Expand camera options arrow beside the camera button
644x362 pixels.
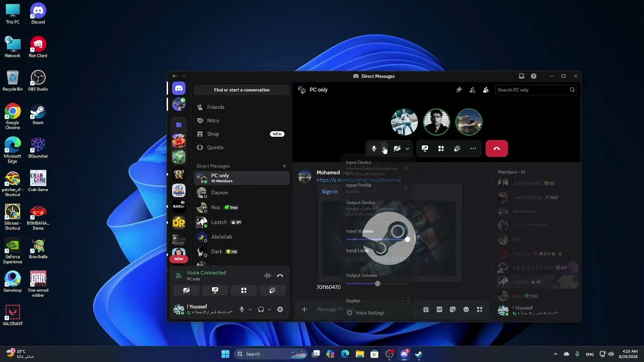tap(408, 148)
